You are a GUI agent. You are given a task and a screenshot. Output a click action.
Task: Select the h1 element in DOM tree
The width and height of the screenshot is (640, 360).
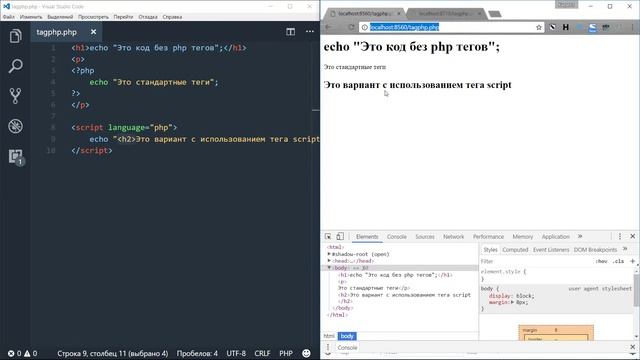(395, 275)
